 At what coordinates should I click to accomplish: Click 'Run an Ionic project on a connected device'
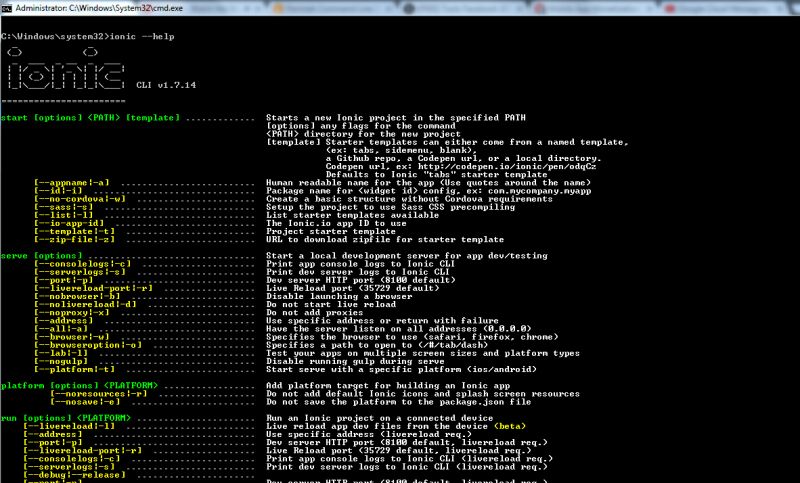pyautogui.click(x=380, y=418)
